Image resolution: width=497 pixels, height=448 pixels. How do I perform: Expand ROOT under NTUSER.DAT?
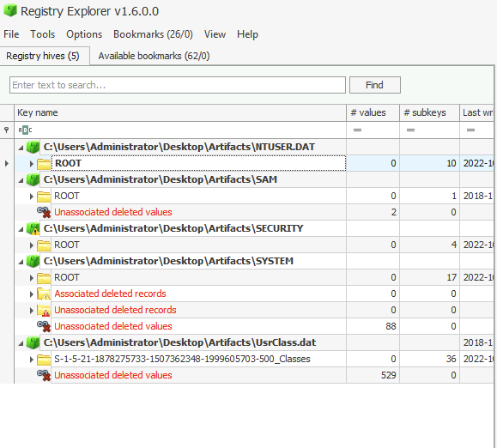pyautogui.click(x=32, y=163)
